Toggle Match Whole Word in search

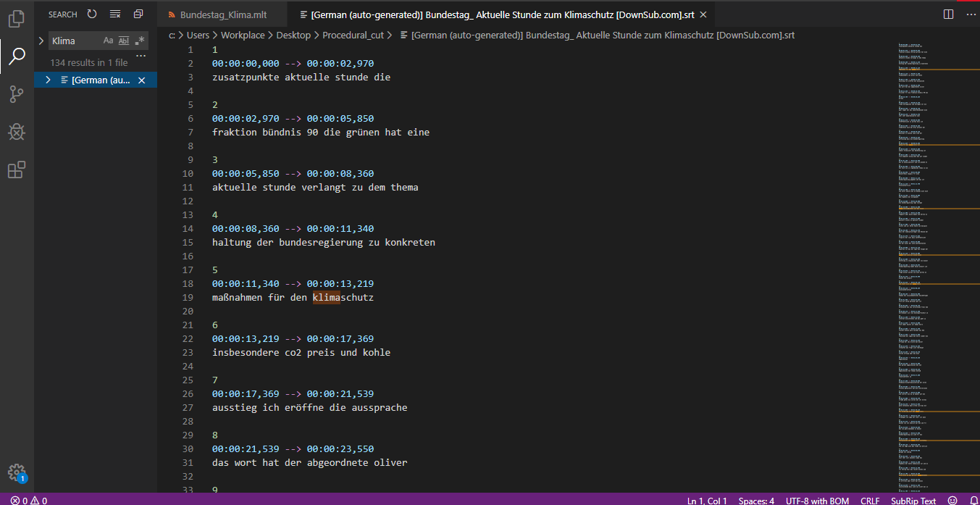124,41
